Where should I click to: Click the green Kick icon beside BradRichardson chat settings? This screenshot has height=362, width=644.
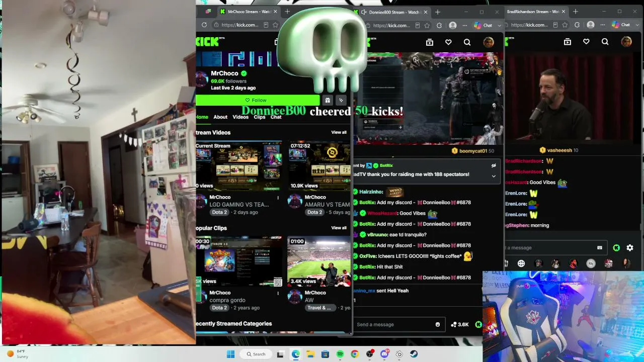(616, 247)
